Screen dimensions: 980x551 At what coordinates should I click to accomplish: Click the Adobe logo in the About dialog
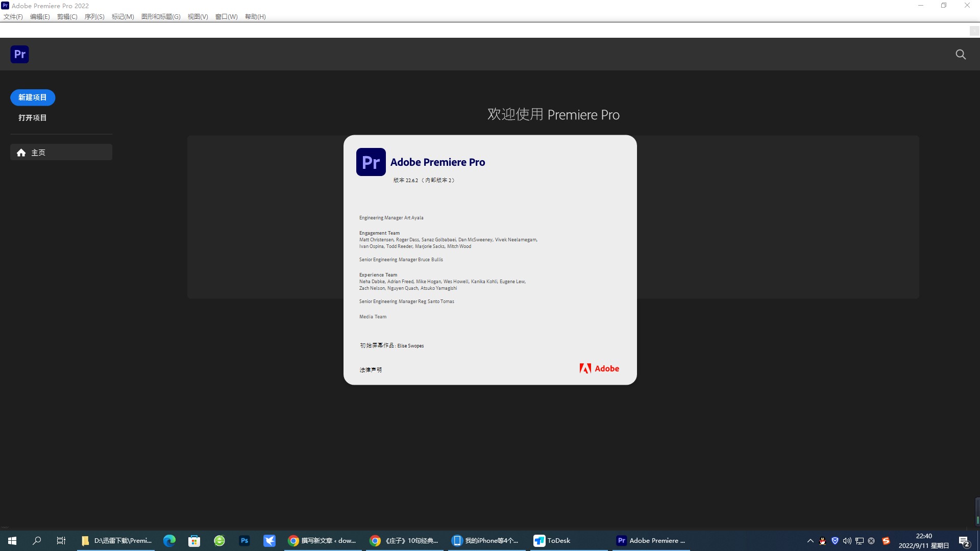click(x=599, y=368)
